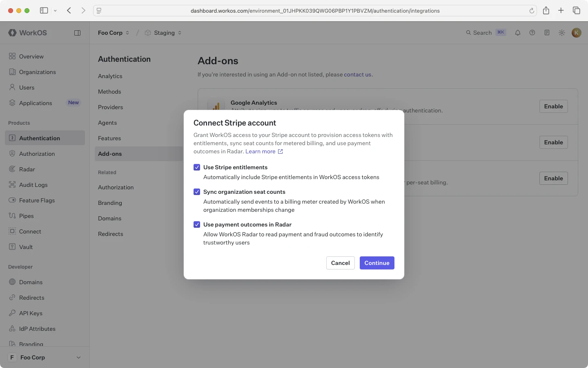Toggle theme with the sun icon

(x=562, y=33)
